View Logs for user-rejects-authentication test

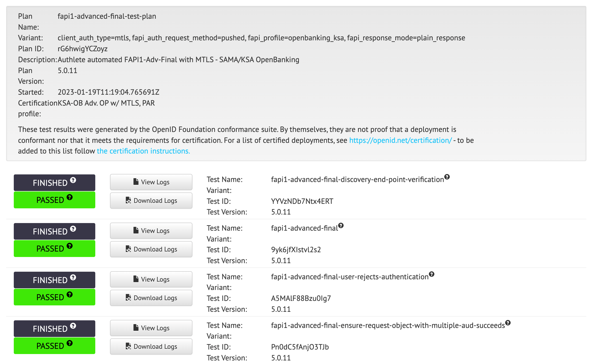tap(151, 279)
